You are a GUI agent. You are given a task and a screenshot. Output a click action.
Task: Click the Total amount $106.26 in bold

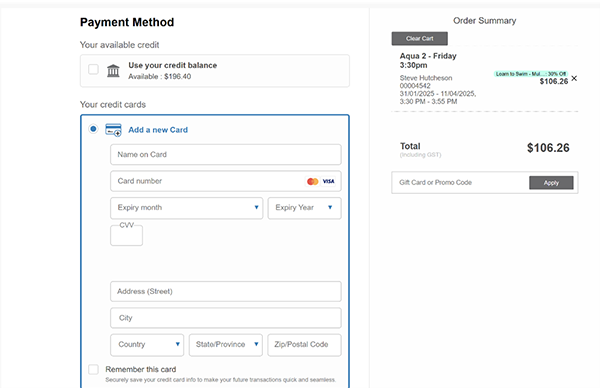click(x=548, y=148)
